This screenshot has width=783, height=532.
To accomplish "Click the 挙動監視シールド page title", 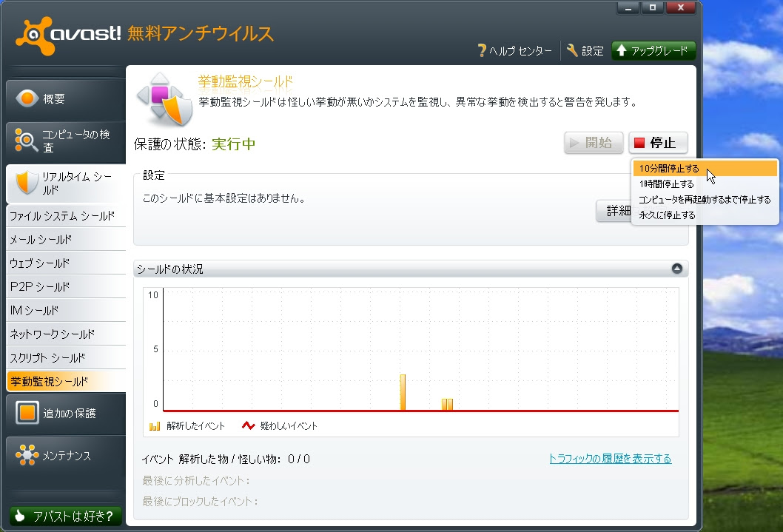I will pyautogui.click(x=245, y=81).
